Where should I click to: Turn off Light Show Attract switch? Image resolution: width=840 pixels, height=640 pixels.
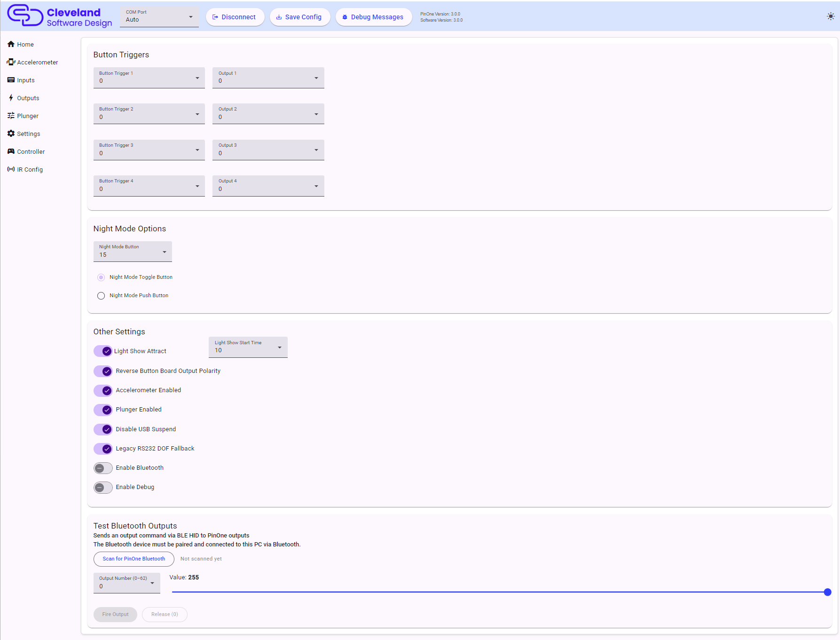click(103, 351)
